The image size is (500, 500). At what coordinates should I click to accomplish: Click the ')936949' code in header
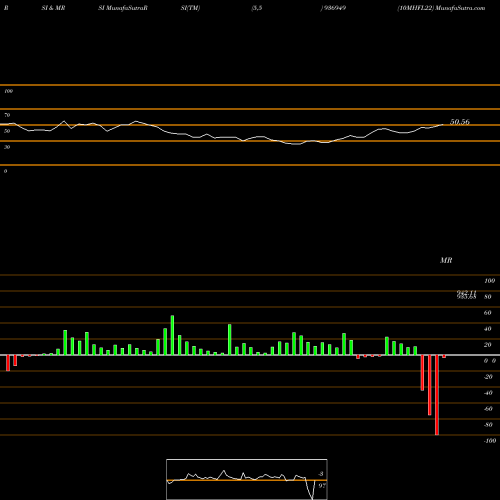[x=333, y=8]
